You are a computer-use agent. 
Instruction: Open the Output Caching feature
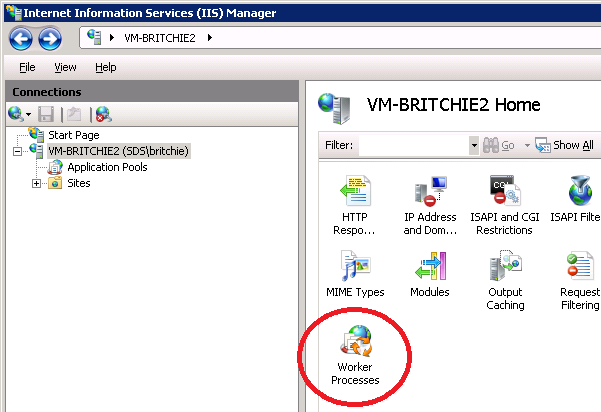coord(505,281)
